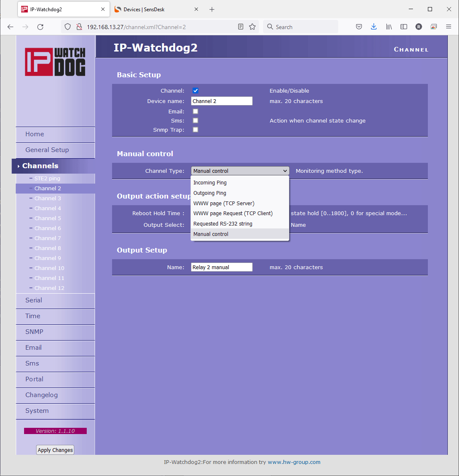Open the Sms settings page
The width and height of the screenshot is (459, 476).
coord(56,364)
